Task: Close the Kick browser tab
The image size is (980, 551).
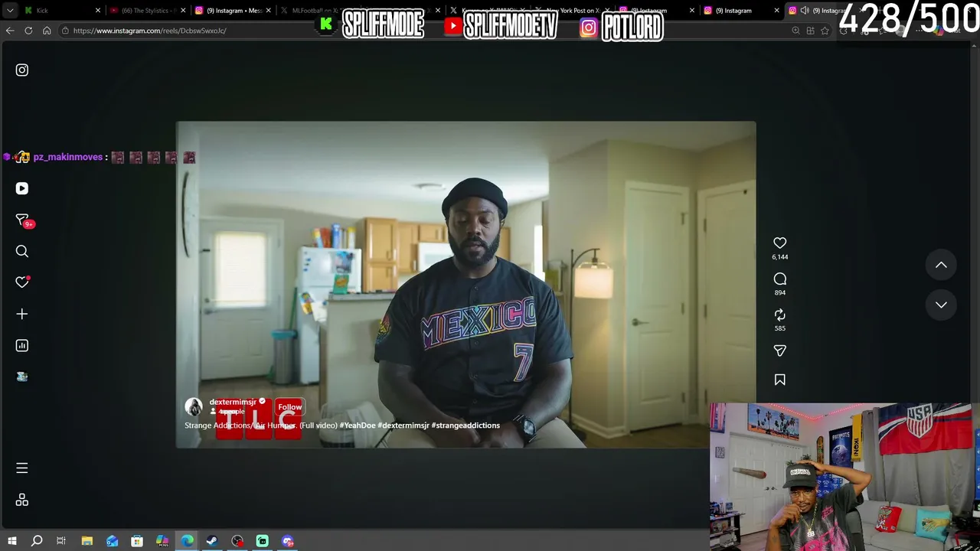Action: pyautogui.click(x=98, y=11)
